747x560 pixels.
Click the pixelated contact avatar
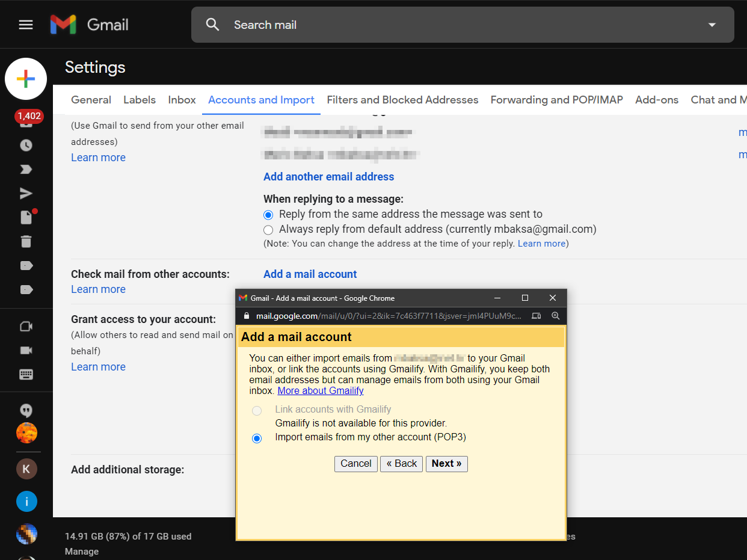click(26, 534)
